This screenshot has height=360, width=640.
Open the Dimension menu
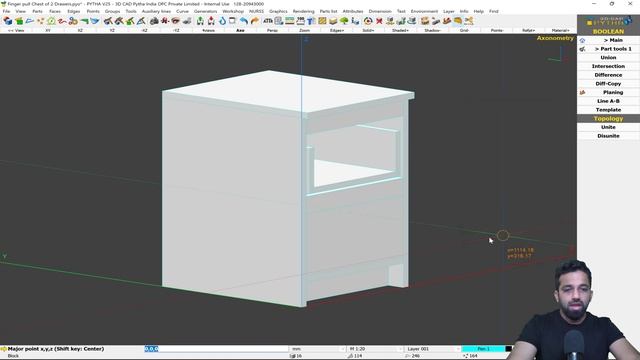380,11
